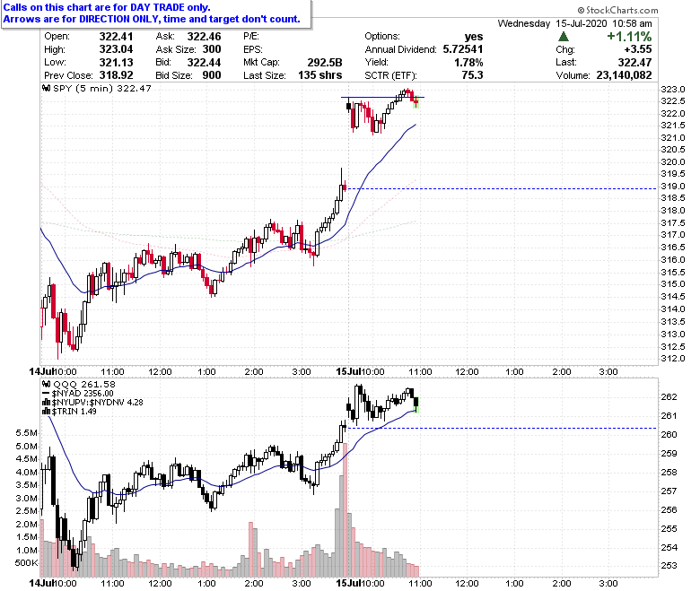Click the '15Jul' date label under SPY chart
This screenshot has width=700, height=591.
click(x=348, y=371)
